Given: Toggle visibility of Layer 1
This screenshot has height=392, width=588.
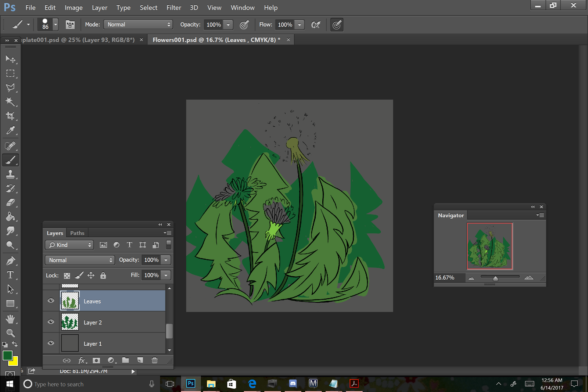Looking at the screenshot, I should coord(51,343).
